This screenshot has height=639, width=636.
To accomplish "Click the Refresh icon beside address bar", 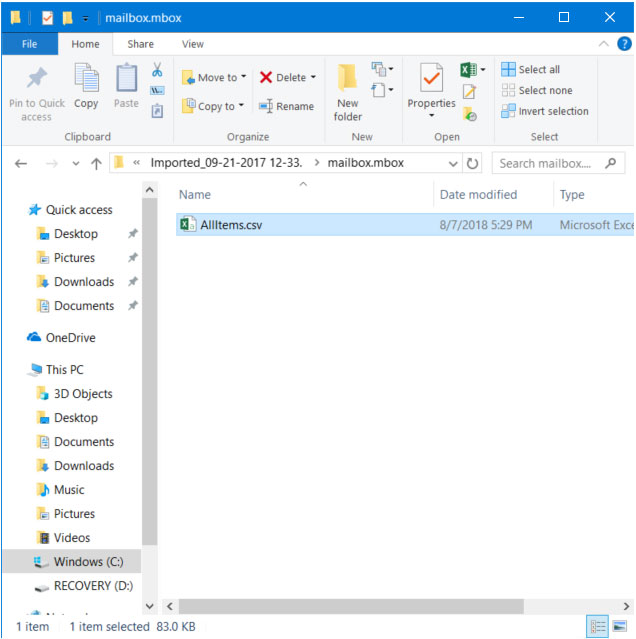I will pyautogui.click(x=472, y=163).
